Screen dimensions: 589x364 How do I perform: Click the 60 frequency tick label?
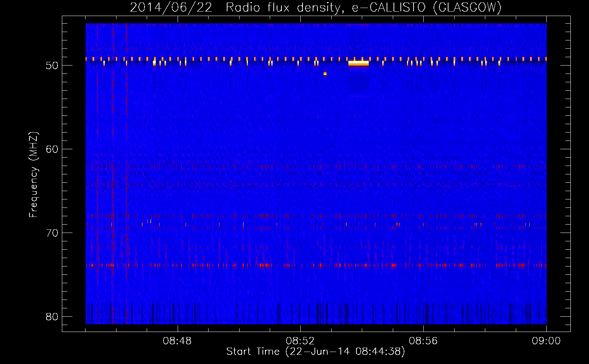52,149
